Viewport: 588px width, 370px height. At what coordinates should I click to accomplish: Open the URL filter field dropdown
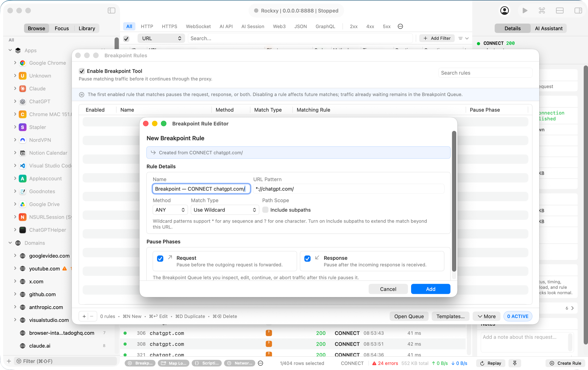161,38
